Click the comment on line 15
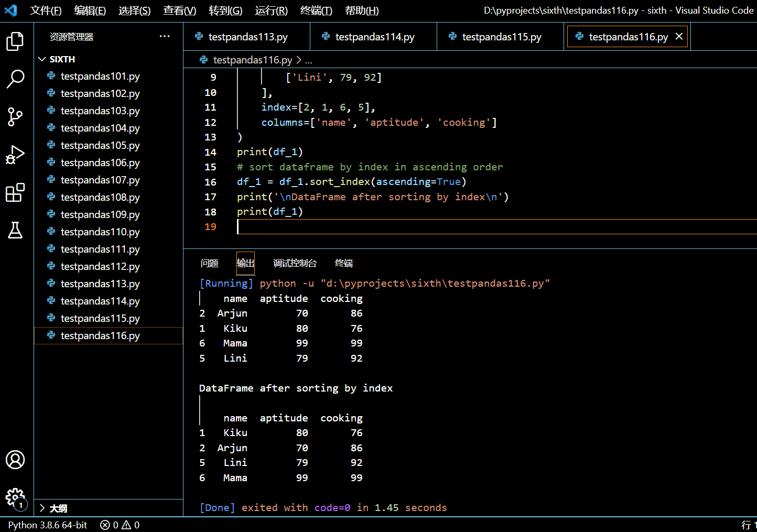This screenshot has width=757, height=532. pos(370,167)
